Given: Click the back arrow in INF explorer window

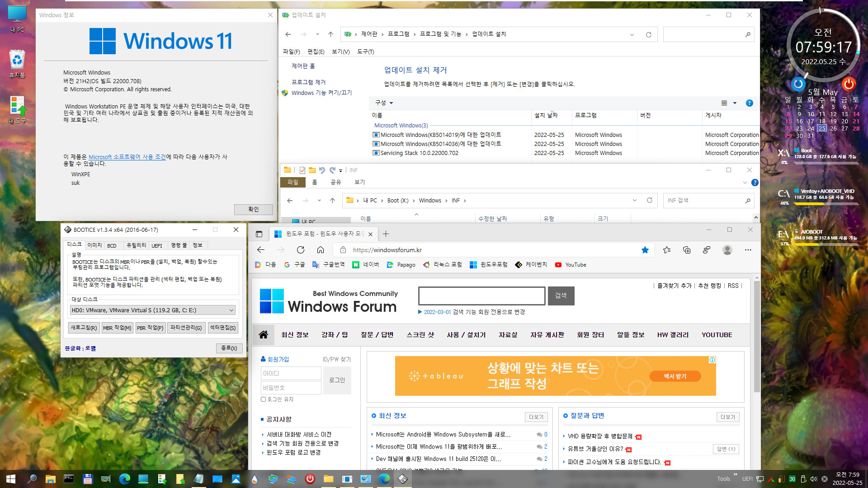Looking at the screenshot, I should [x=290, y=201].
